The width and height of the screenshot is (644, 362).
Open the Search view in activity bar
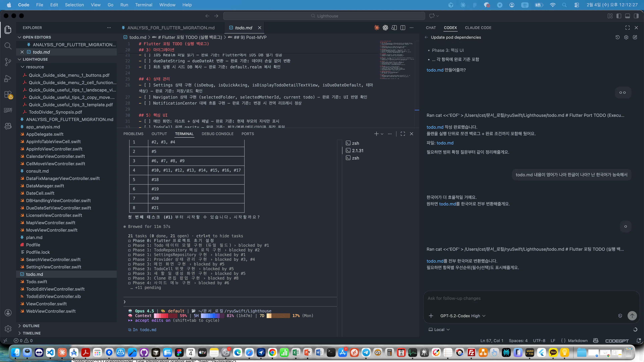[x=8, y=46]
